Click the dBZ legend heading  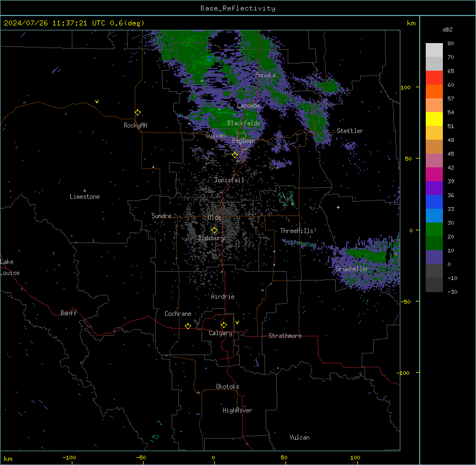(447, 30)
